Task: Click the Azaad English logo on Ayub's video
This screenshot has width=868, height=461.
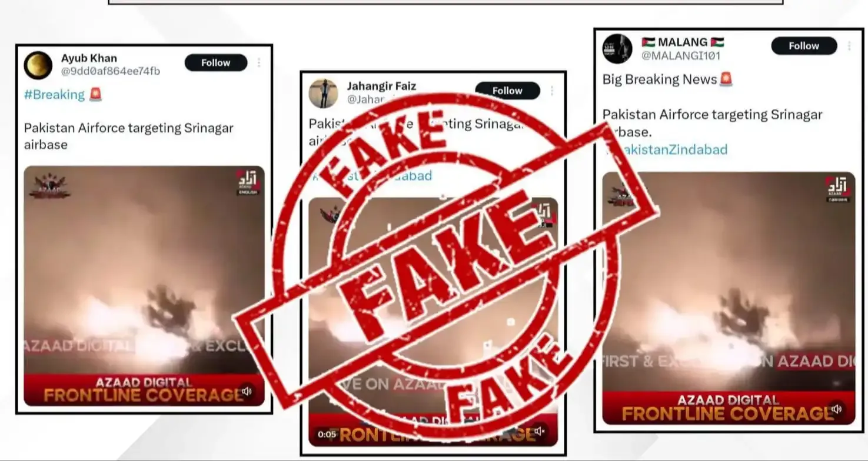Action: coord(248,182)
